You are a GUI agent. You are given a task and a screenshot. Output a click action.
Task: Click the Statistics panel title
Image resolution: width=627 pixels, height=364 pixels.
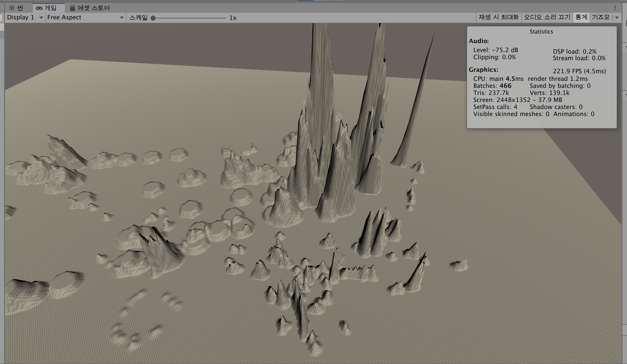[541, 31]
